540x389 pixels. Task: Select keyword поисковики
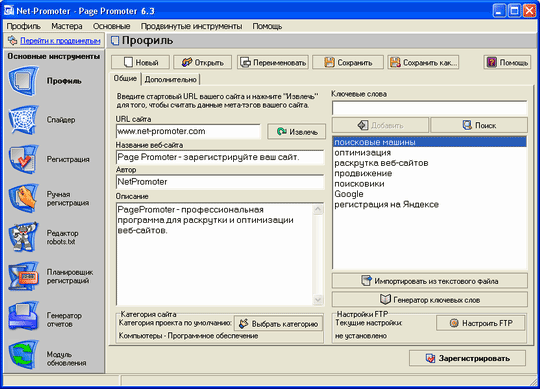430,183
